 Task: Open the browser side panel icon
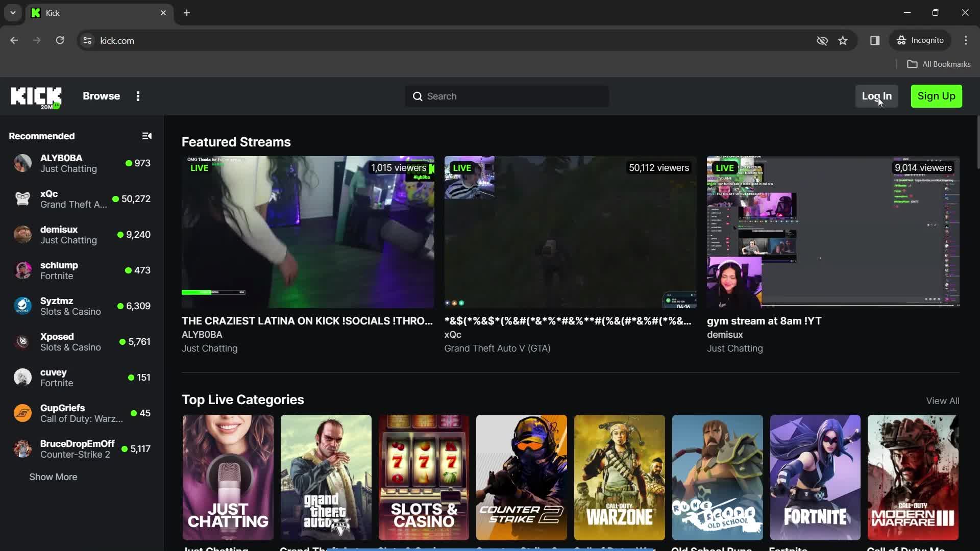[x=875, y=40]
